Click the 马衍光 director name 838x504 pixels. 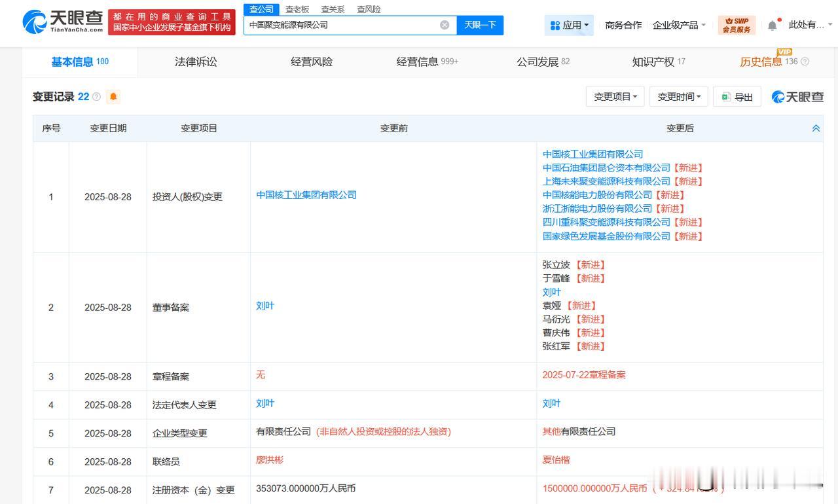pyautogui.click(x=556, y=319)
